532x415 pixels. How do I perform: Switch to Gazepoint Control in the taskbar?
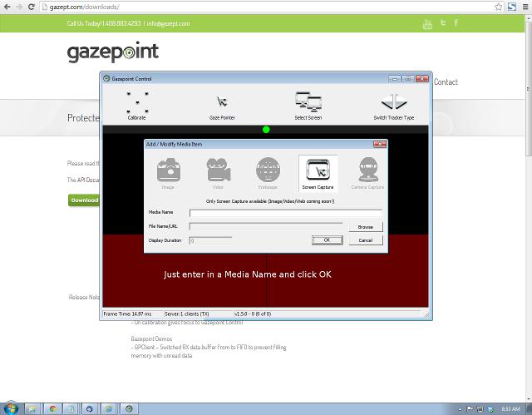129,409
